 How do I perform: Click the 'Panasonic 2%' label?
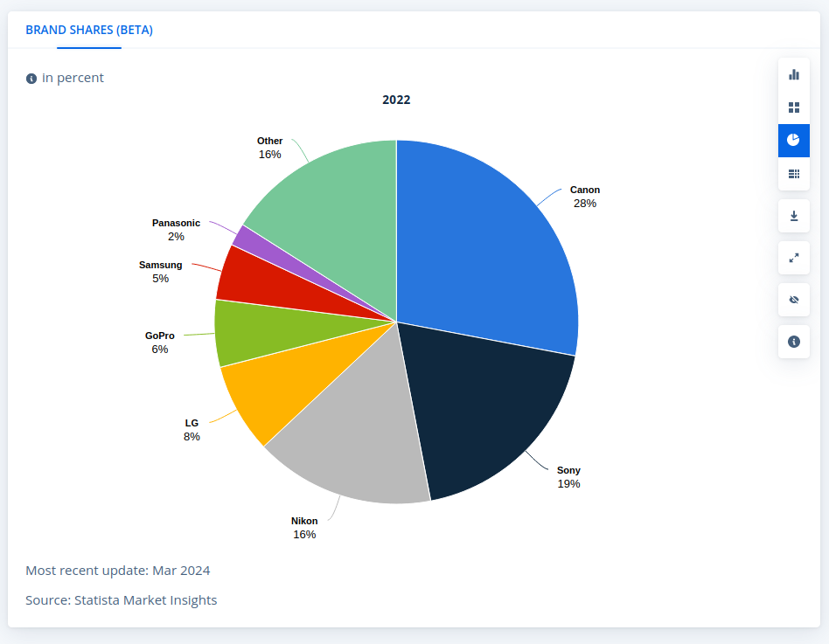coord(176,230)
